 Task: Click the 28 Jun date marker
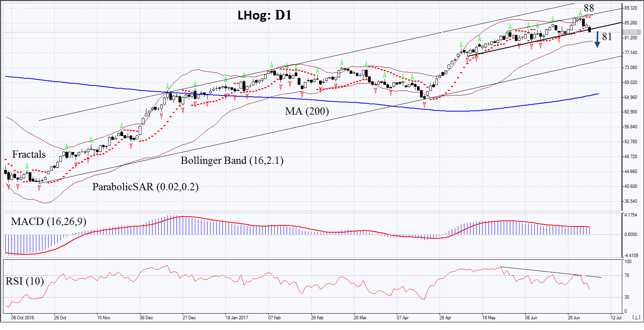[574, 318]
